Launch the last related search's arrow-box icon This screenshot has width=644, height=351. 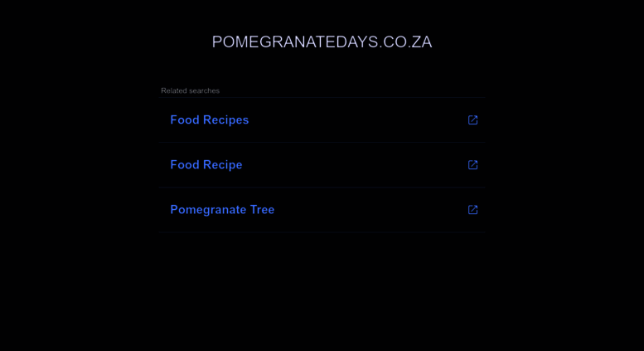472,210
